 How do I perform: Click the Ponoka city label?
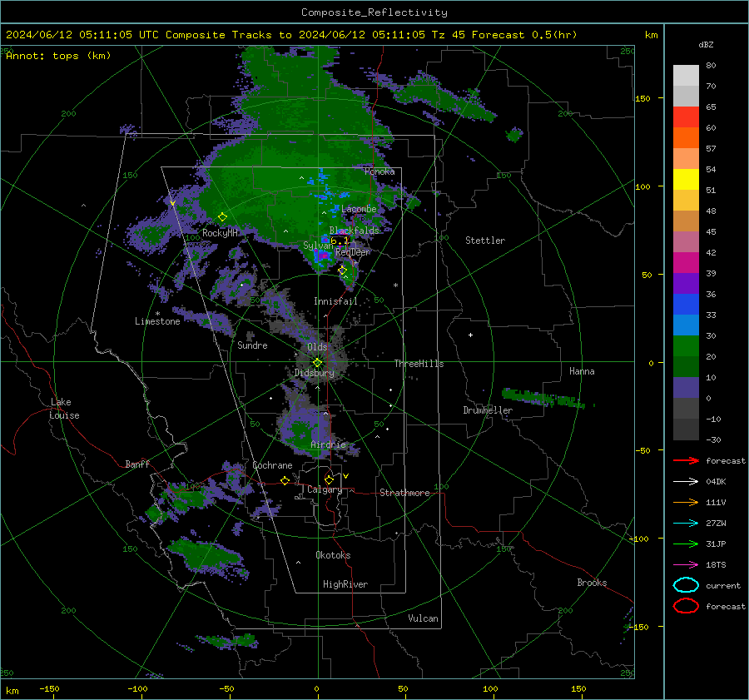pos(379,171)
